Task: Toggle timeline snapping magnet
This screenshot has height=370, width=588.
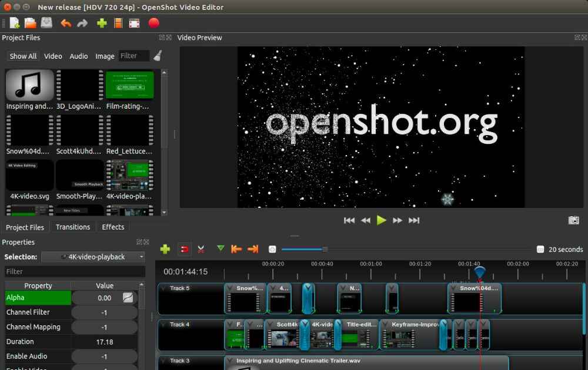Action: (x=184, y=250)
